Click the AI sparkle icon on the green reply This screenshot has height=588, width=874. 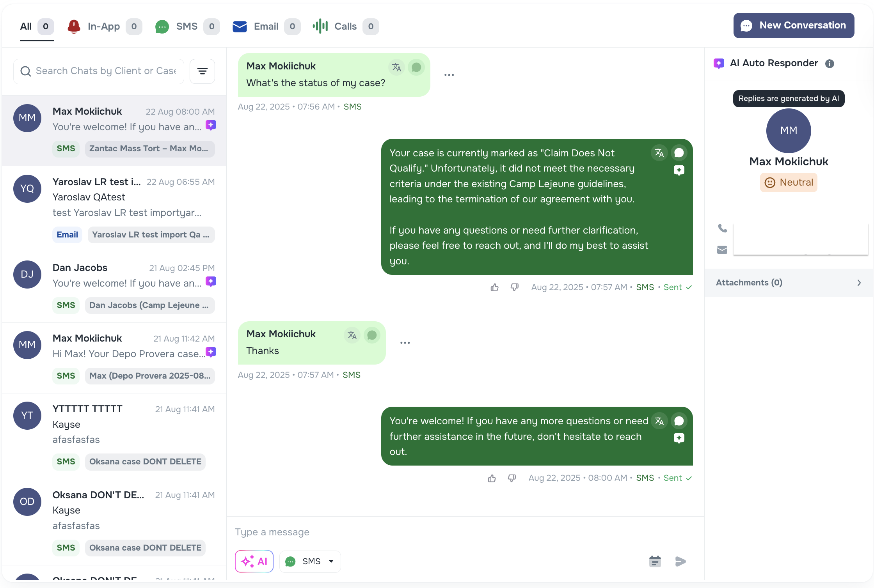[679, 170]
